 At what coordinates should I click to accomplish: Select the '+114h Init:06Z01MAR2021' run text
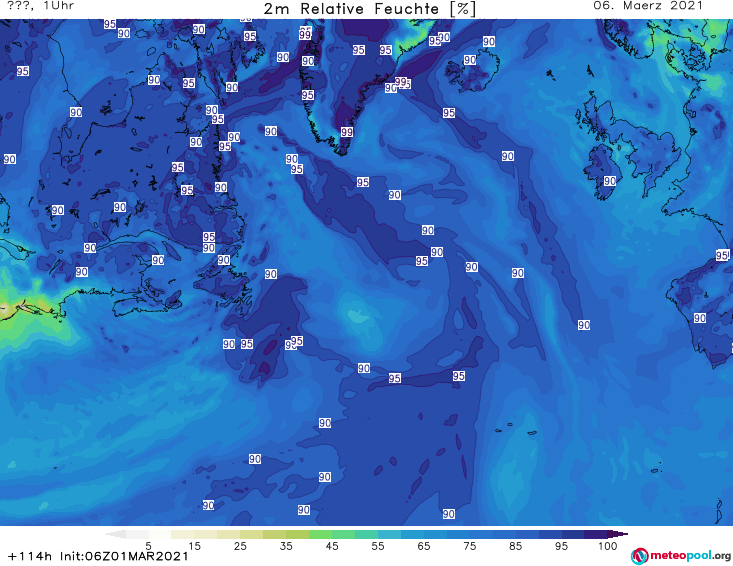[98, 556]
